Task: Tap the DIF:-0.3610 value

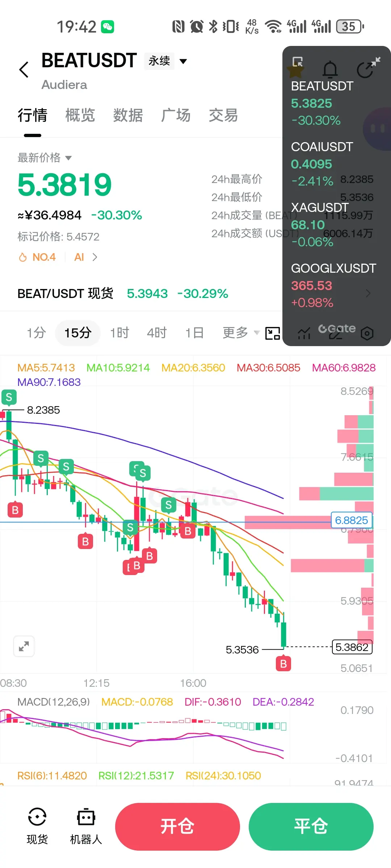Action: tap(213, 702)
